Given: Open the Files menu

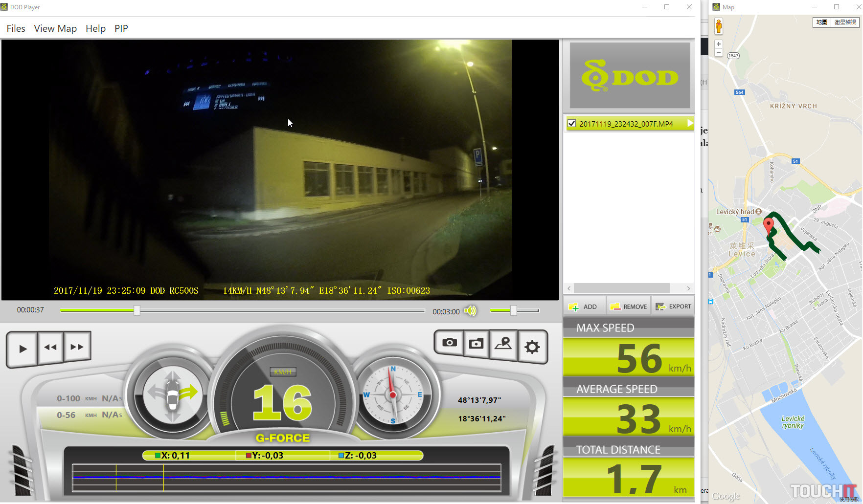Looking at the screenshot, I should [16, 28].
